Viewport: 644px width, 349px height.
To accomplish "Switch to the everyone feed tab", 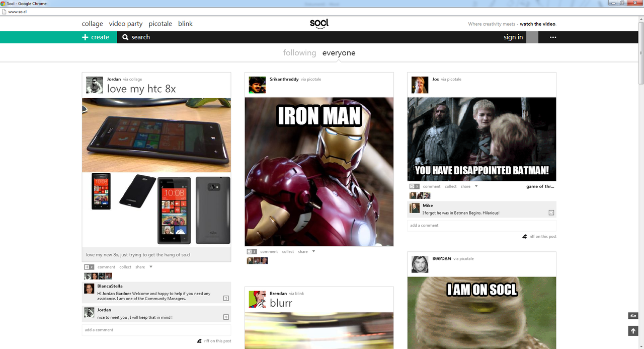I will pos(339,53).
